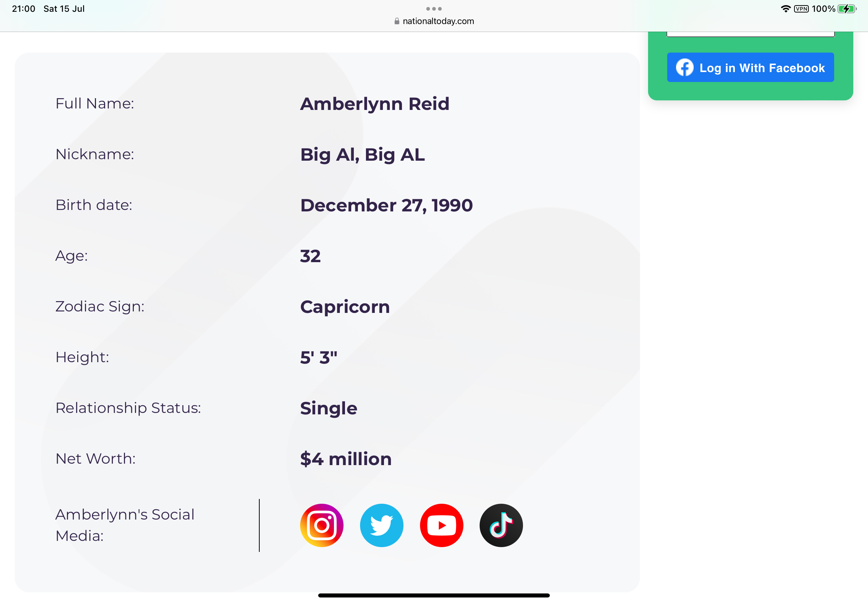Tap the Sat 15 Jul date
The width and height of the screenshot is (868, 603).
pos(64,9)
